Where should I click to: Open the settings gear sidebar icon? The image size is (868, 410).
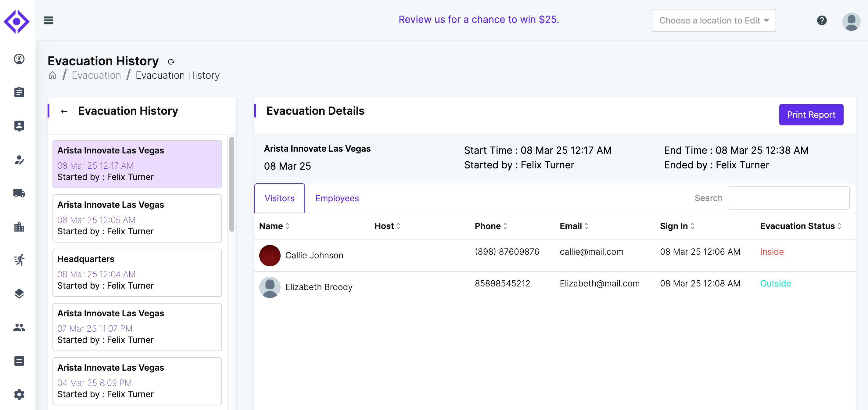click(19, 394)
